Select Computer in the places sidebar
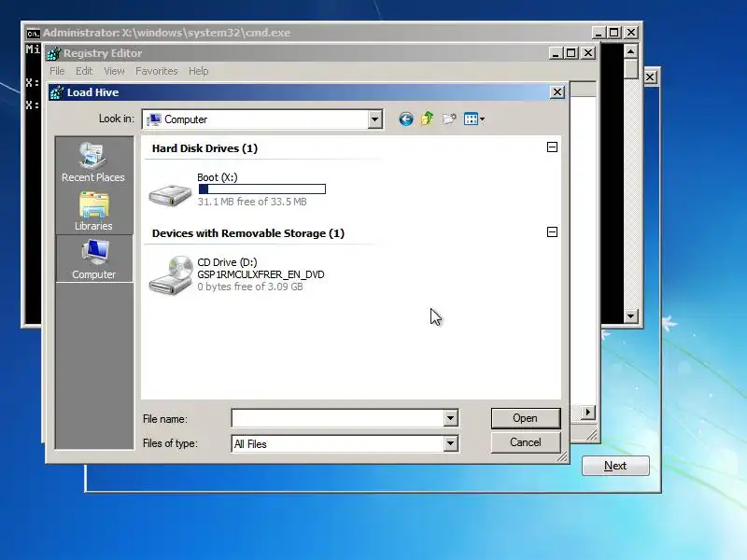 coord(94,259)
